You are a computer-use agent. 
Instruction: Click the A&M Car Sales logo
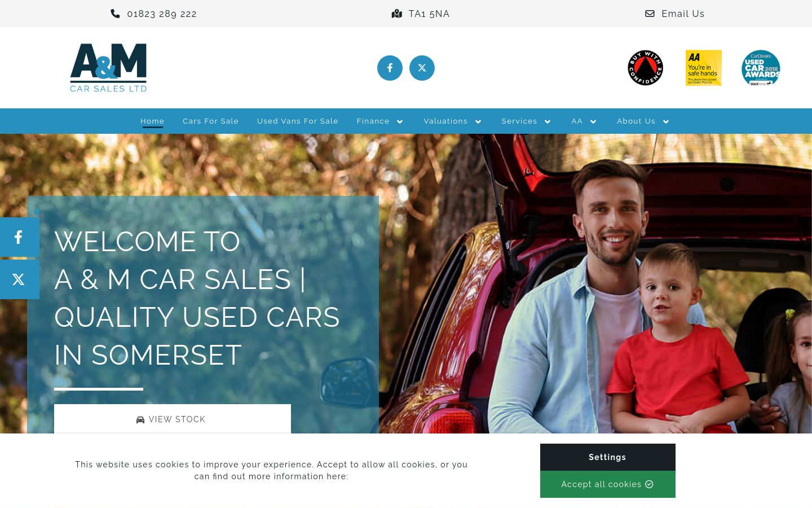pyautogui.click(x=108, y=68)
